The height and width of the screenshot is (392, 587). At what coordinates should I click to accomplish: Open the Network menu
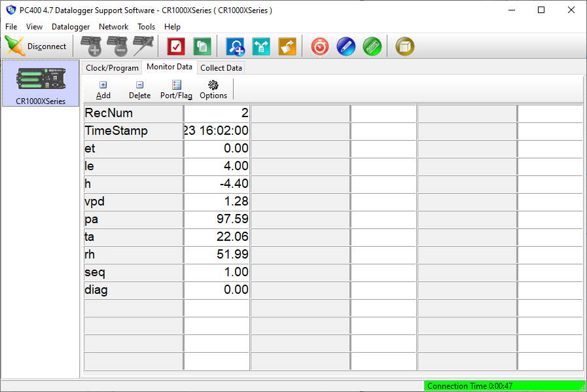coord(113,27)
